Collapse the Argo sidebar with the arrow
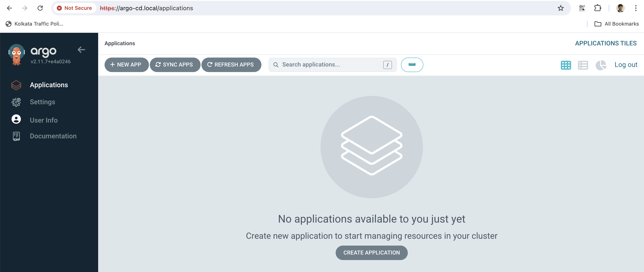644x272 pixels. point(81,50)
